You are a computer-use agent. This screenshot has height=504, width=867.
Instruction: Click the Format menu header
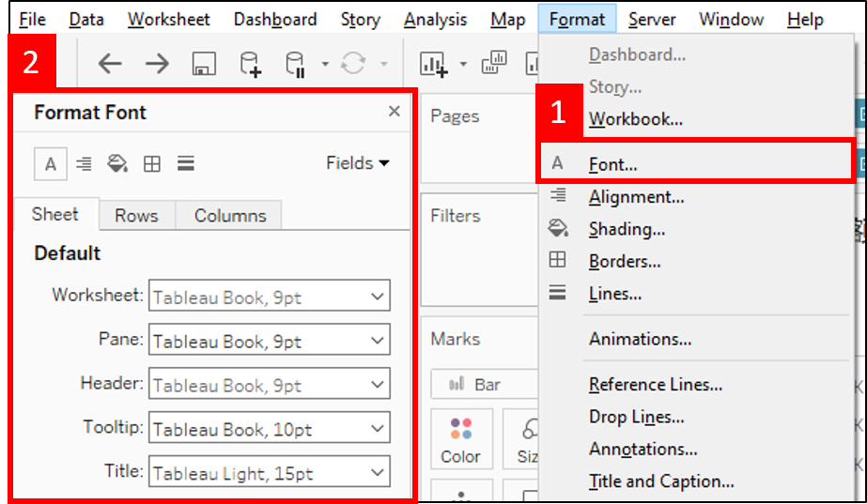coord(577,20)
